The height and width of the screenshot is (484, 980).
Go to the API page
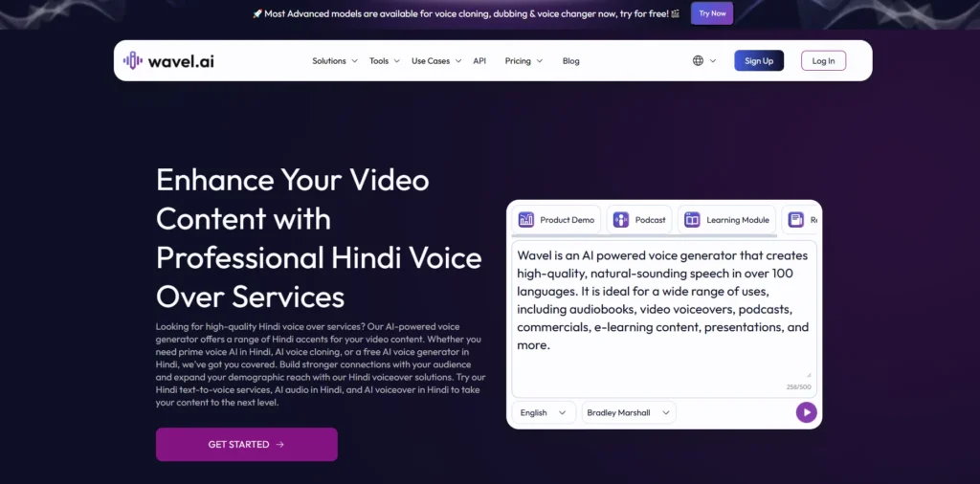[479, 61]
